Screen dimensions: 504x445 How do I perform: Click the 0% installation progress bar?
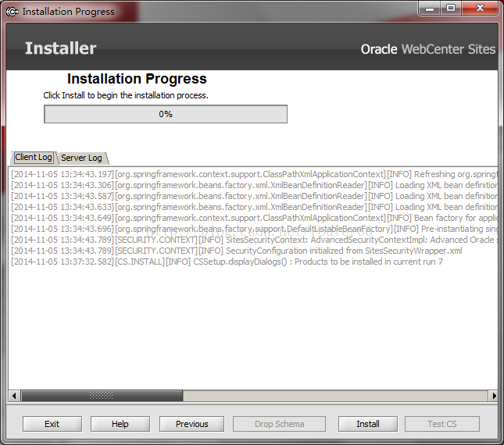(166, 114)
